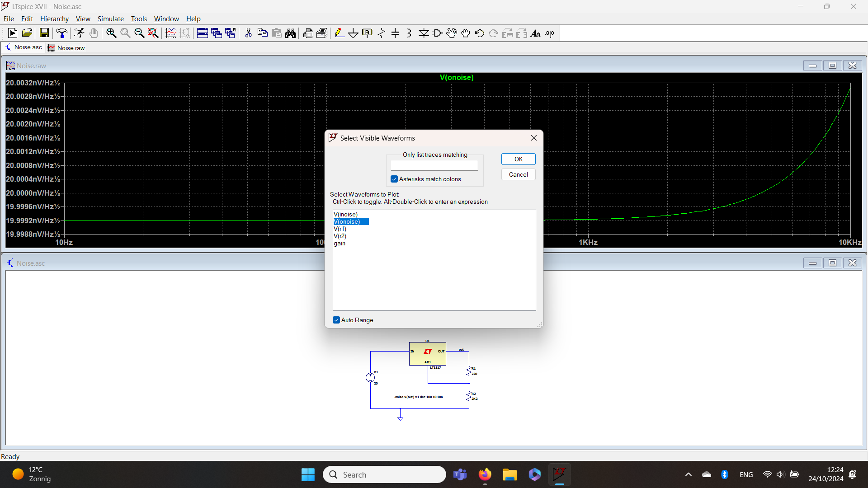
Task: Click Cancel in the waveform dialog
Action: pos(518,174)
